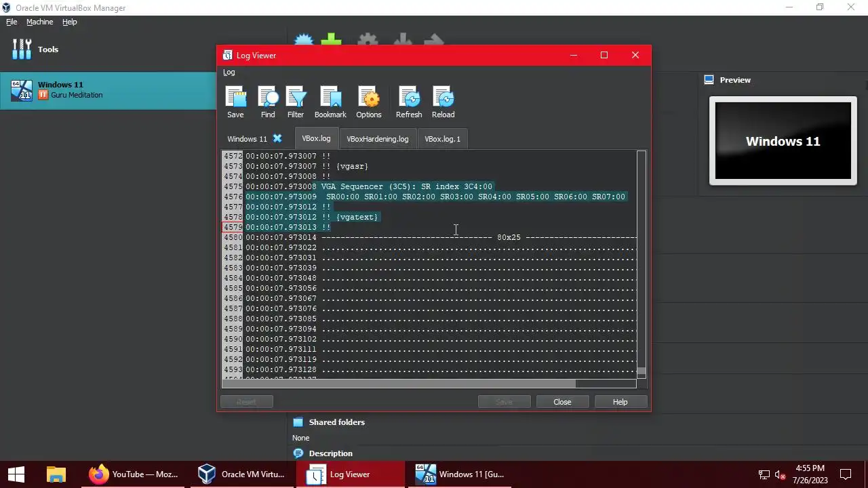Switch to Firefox YouTube taskbar item
The width and height of the screenshot is (868, 488).
pos(134,474)
